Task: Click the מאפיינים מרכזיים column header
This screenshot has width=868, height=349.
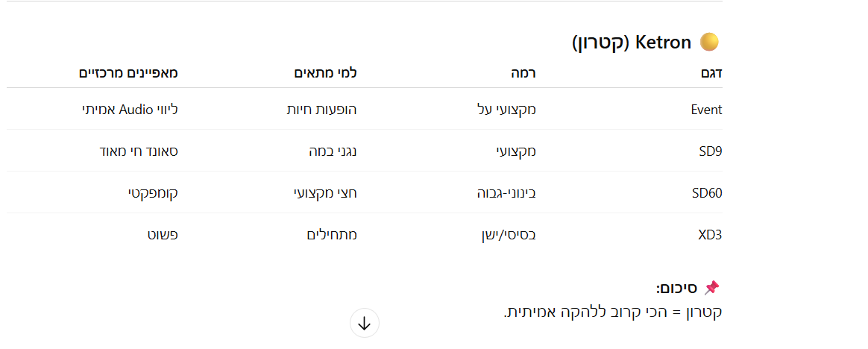Action: [x=129, y=73]
